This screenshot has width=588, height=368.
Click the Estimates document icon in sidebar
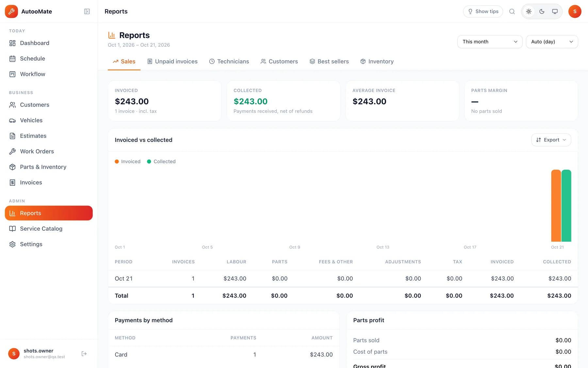coord(12,136)
